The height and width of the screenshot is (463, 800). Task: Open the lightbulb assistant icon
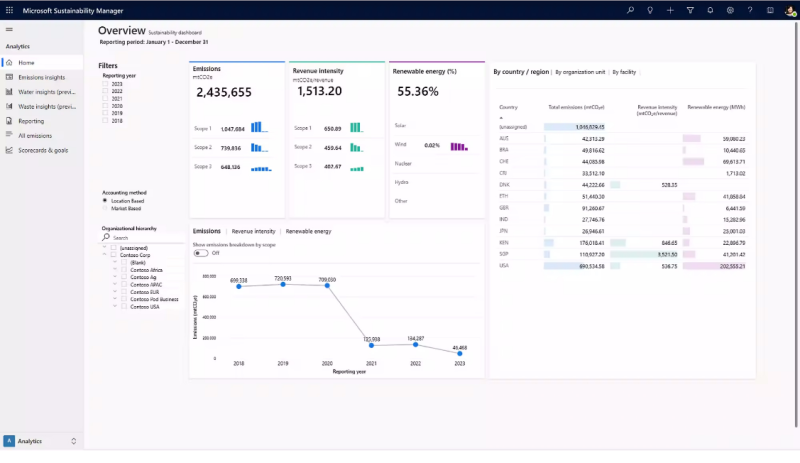(x=650, y=10)
